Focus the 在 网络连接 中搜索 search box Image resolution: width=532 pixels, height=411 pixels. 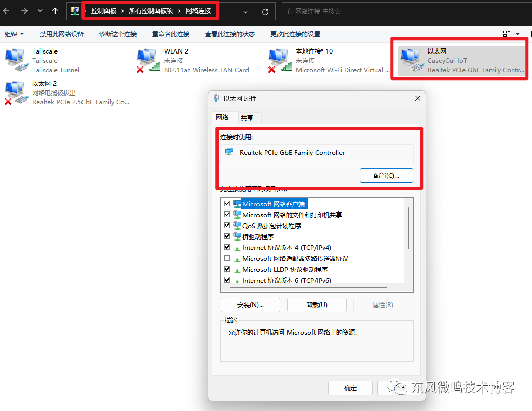(407, 11)
